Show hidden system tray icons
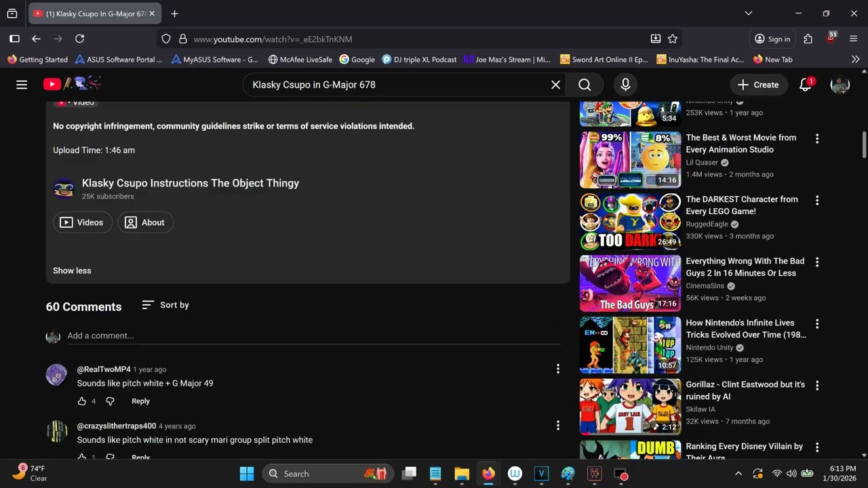868x488 pixels. [x=738, y=474]
